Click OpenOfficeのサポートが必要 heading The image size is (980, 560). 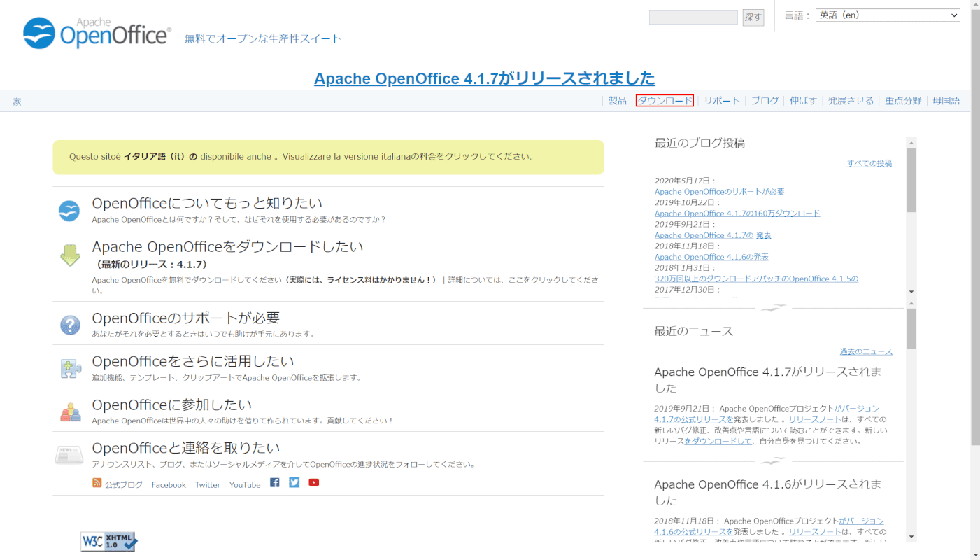[185, 318]
